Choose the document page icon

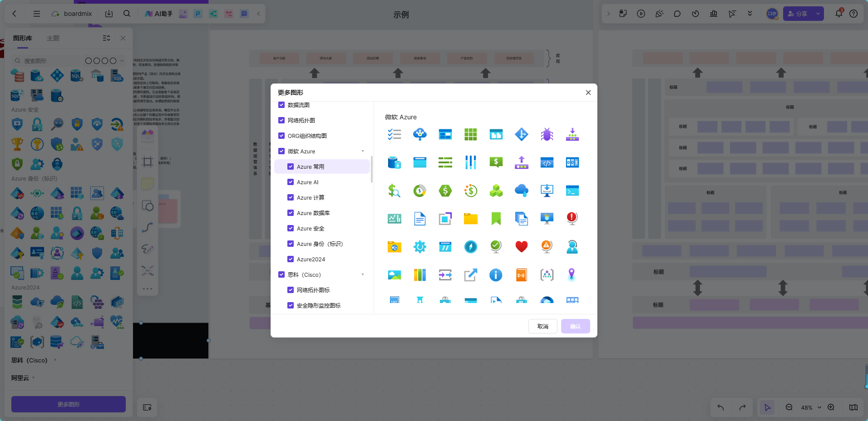[419, 219]
